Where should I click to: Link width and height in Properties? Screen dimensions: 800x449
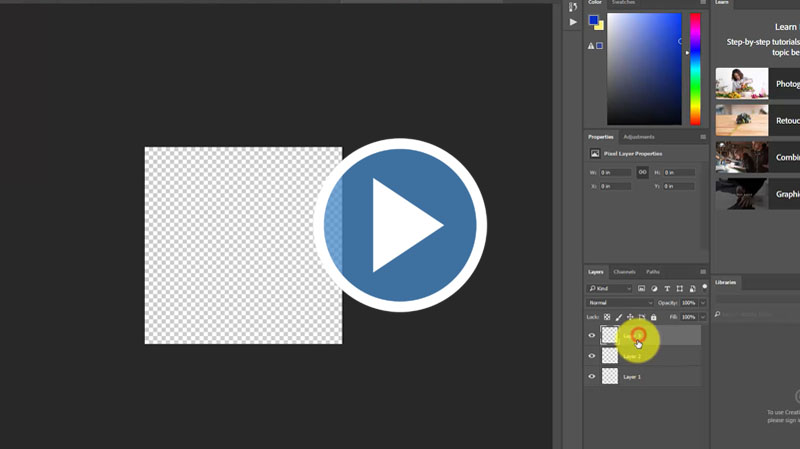click(x=643, y=172)
